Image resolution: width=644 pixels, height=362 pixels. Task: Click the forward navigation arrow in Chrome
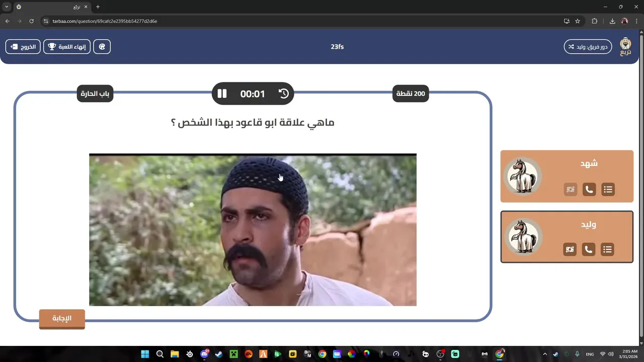click(x=19, y=21)
